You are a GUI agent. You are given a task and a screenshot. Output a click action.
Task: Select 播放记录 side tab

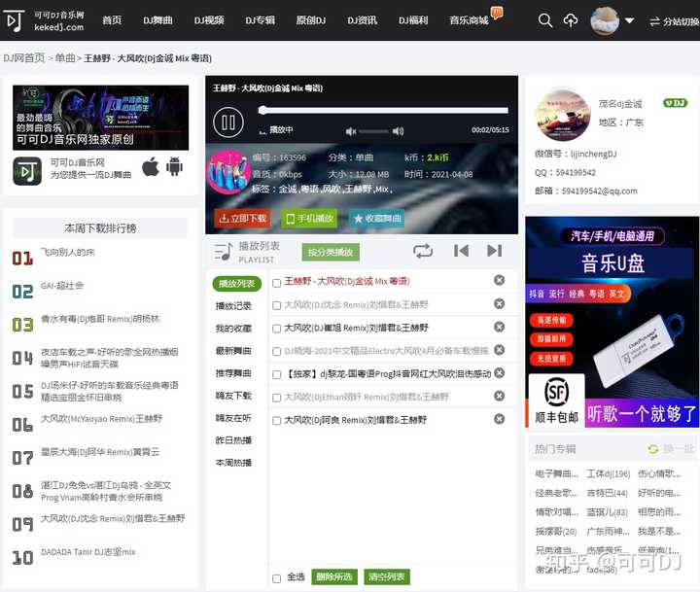[x=233, y=306]
